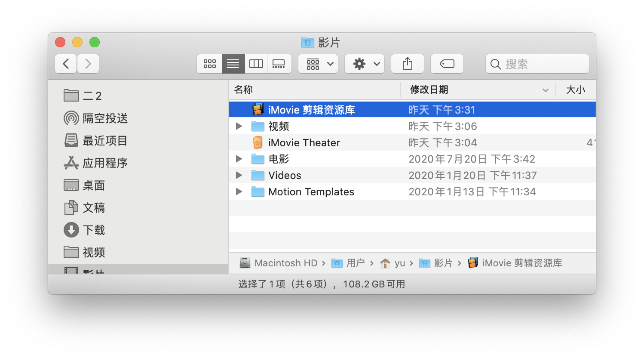Click the date 2020年1月20日 下午11:37

pyautogui.click(x=472, y=175)
